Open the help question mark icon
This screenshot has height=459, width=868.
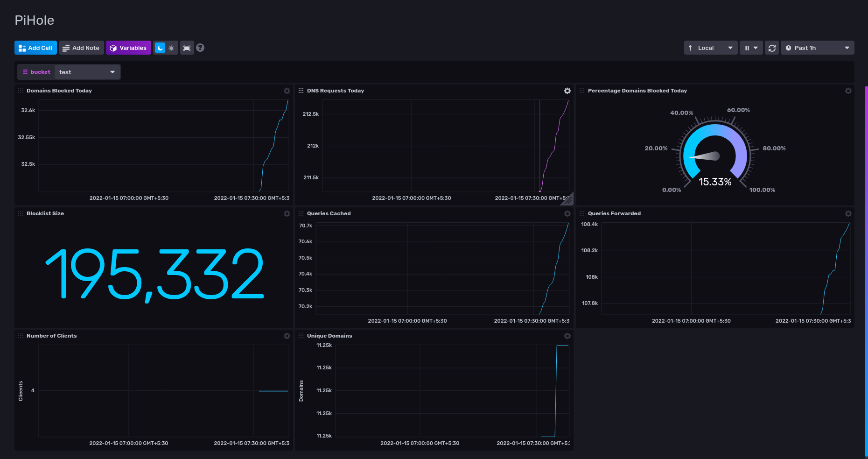(200, 48)
